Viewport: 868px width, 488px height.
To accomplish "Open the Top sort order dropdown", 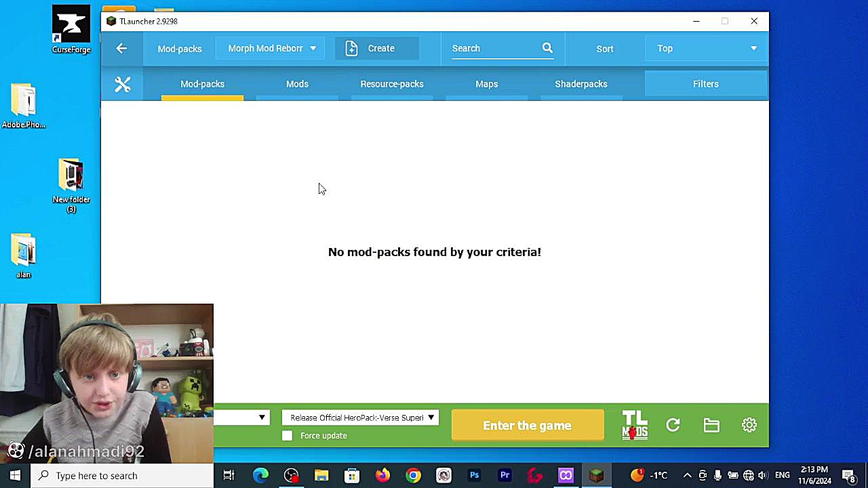I will (x=706, y=48).
